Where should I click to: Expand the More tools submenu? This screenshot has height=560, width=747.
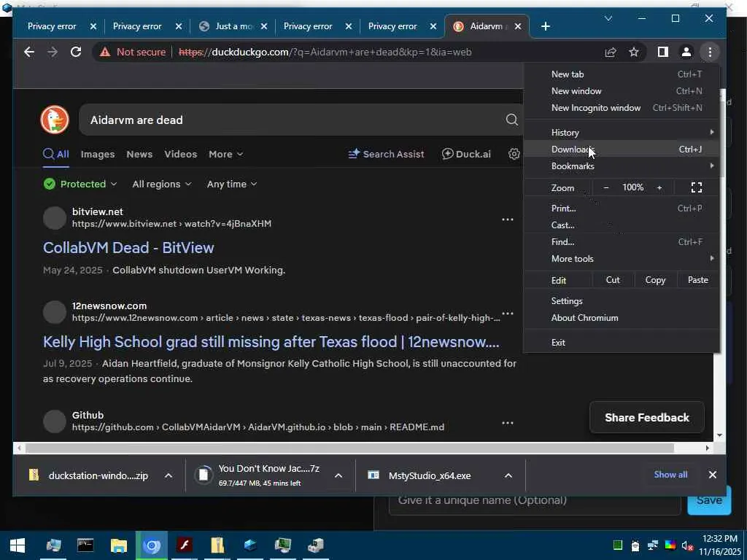click(x=622, y=259)
